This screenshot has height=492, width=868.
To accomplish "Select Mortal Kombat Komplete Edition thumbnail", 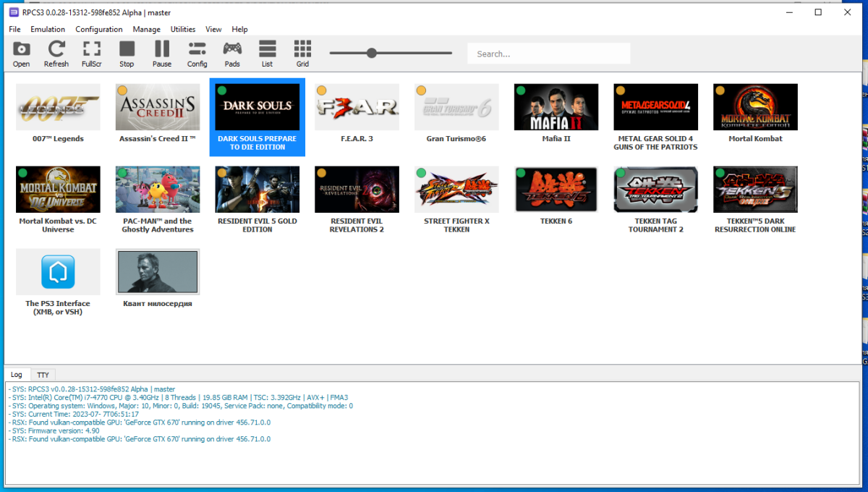I will pyautogui.click(x=756, y=107).
